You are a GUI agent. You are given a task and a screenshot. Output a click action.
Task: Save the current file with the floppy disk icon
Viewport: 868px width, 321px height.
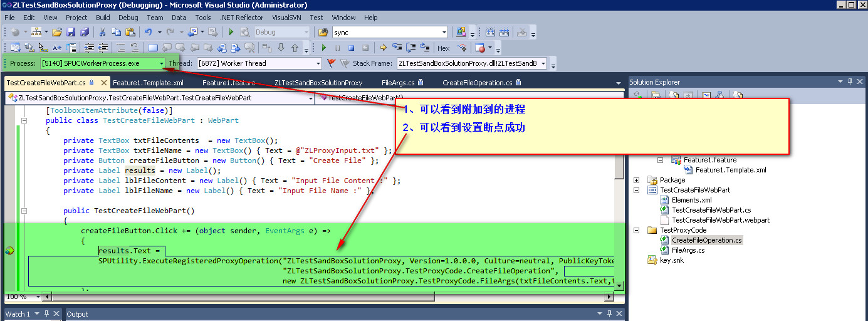click(70, 31)
